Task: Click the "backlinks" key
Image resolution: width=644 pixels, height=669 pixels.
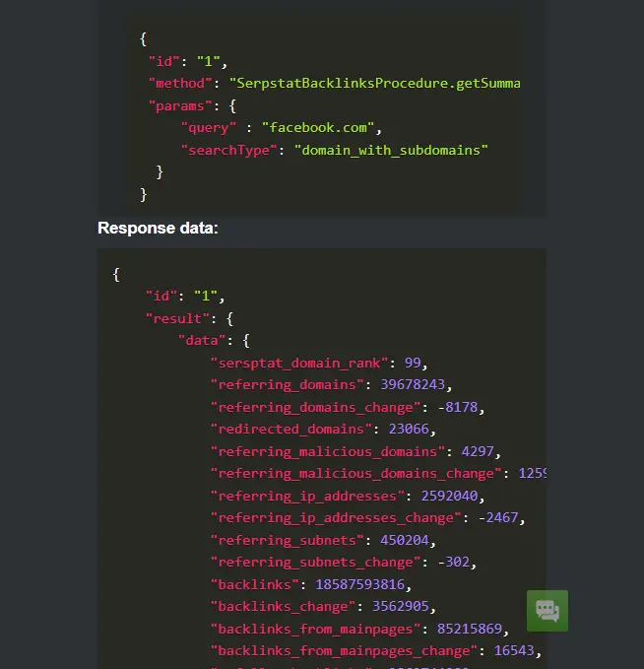Action: (x=255, y=584)
